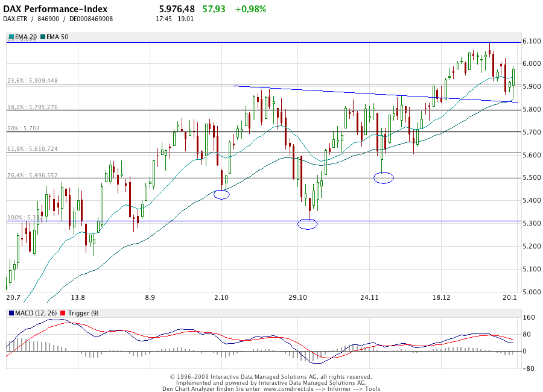The image size is (543, 392).
Task: Pick the teal EMA color swatch
Action: [x=10, y=37]
